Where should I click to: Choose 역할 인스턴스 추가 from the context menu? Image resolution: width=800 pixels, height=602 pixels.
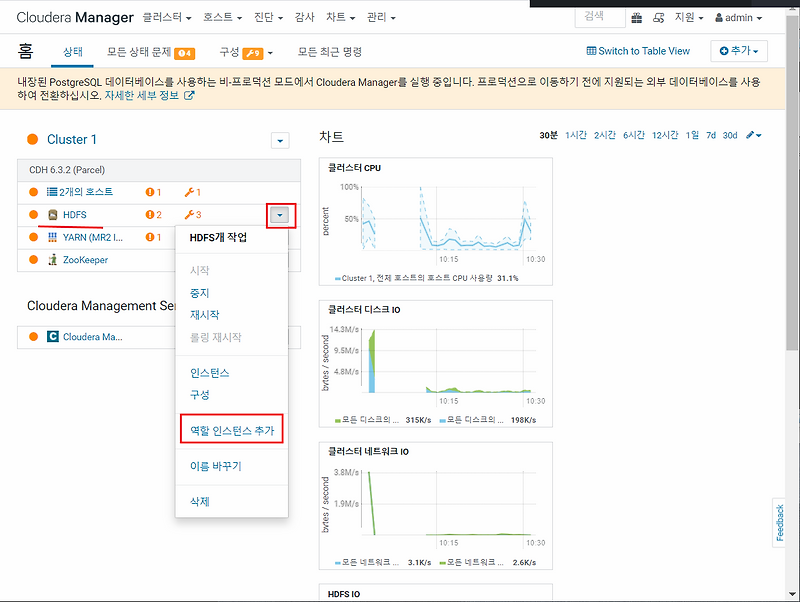click(x=231, y=428)
